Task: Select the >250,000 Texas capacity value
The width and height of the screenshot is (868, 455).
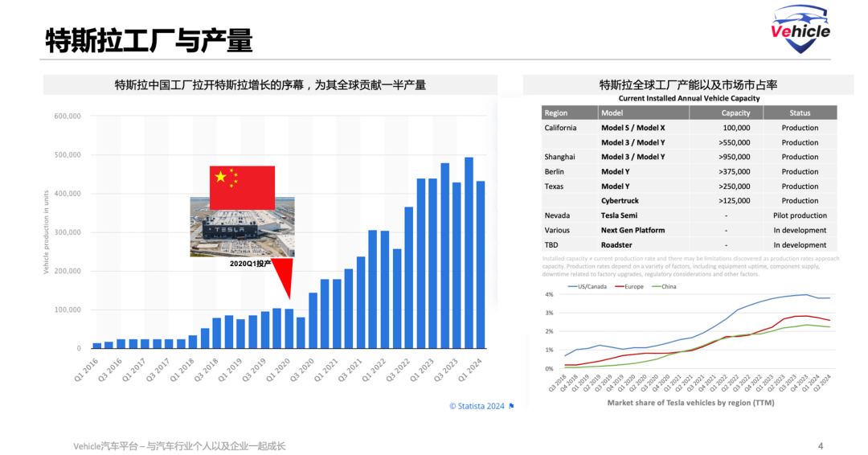Action: coord(734,187)
